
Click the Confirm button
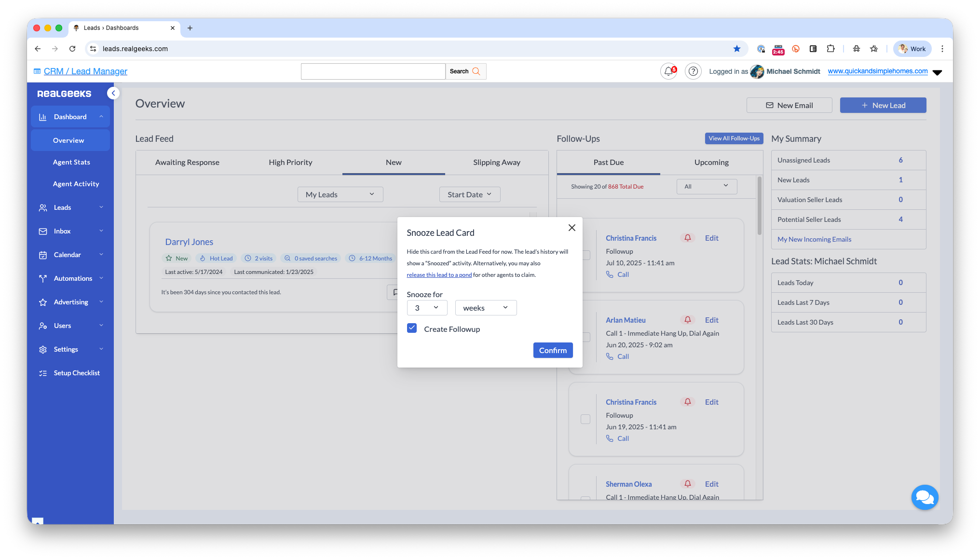tap(553, 350)
